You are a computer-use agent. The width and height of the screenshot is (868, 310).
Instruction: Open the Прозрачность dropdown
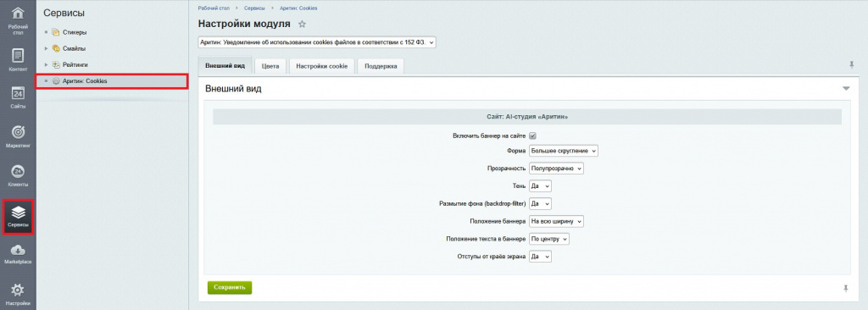[x=556, y=169]
